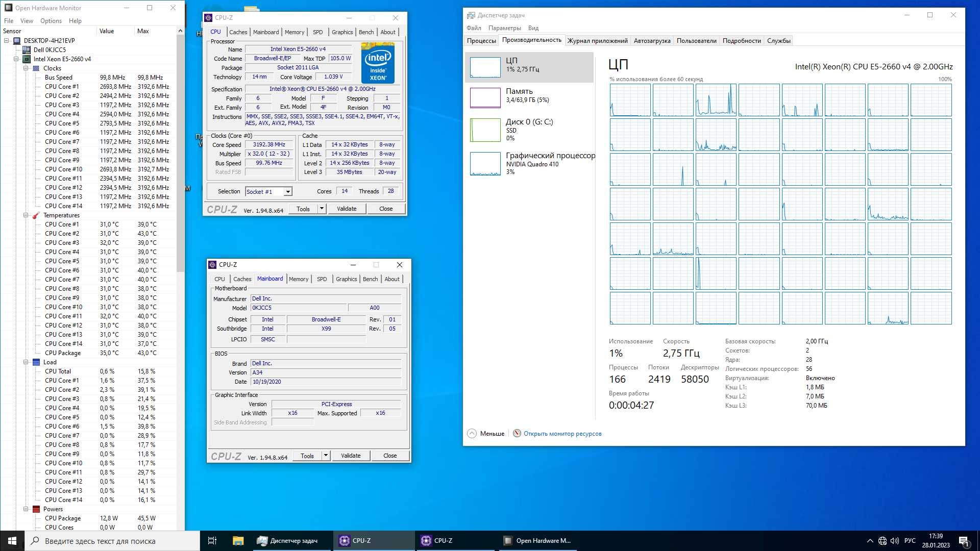Image resolution: width=980 pixels, height=551 pixels.
Task: Click the Open Hardware Monitor taskbar button
Action: 537,541
